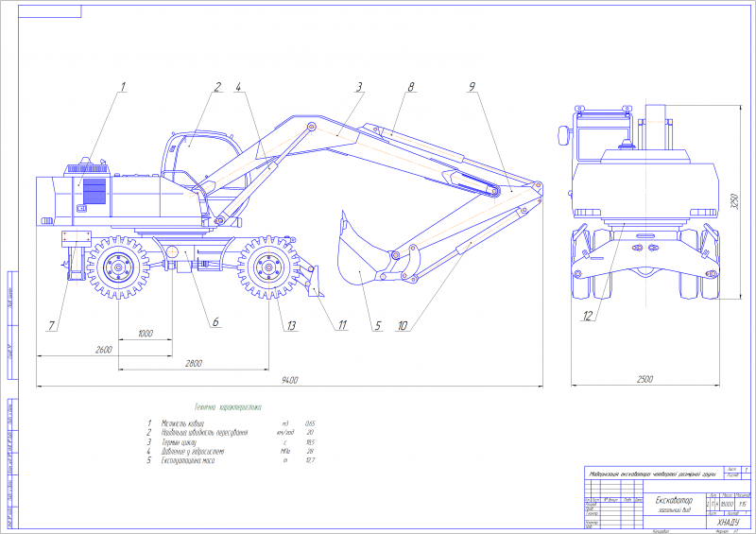Viewport: 756px width, 534px height.
Task: Click the Екскаватор title in title block
Action: [x=674, y=500]
